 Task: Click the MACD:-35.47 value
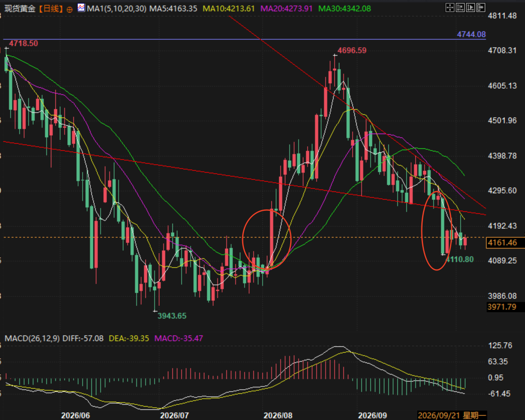[x=178, y=339]
